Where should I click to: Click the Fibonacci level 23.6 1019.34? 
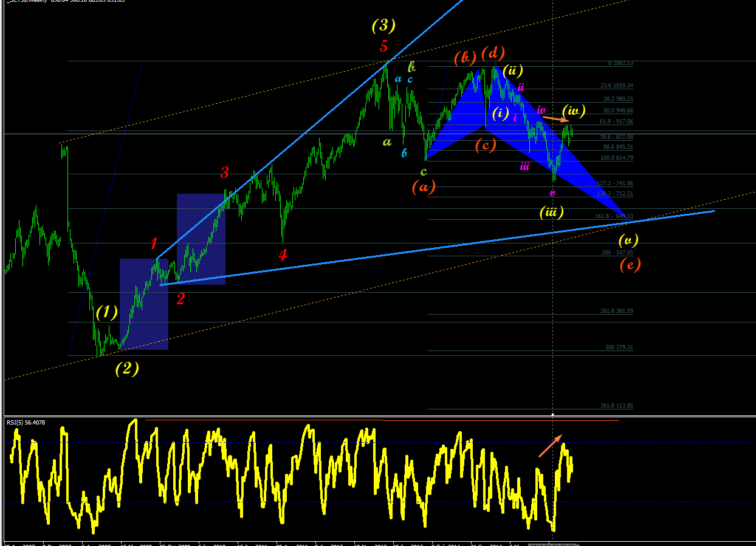coord(617,86)
